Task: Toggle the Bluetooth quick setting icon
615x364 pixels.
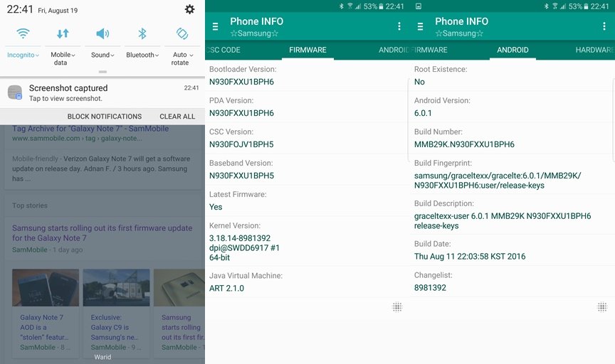Action: coord(142,33)
